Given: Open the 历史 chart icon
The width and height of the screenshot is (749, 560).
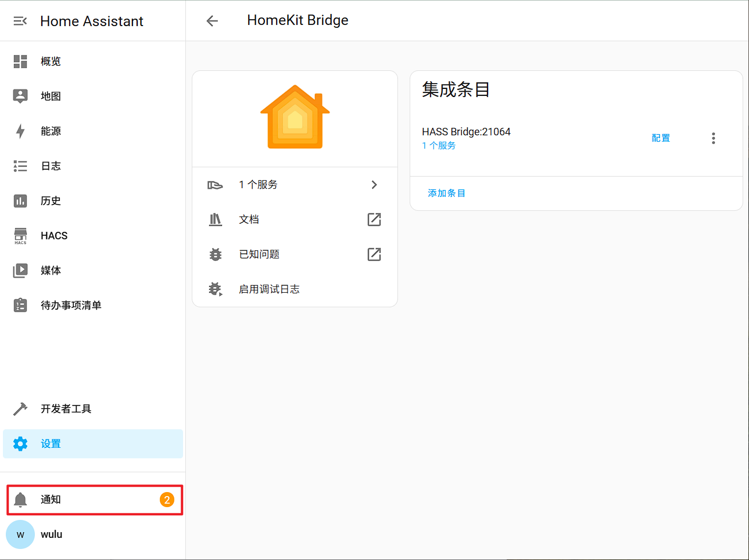Looking at the screenshot, I should 20,201.
